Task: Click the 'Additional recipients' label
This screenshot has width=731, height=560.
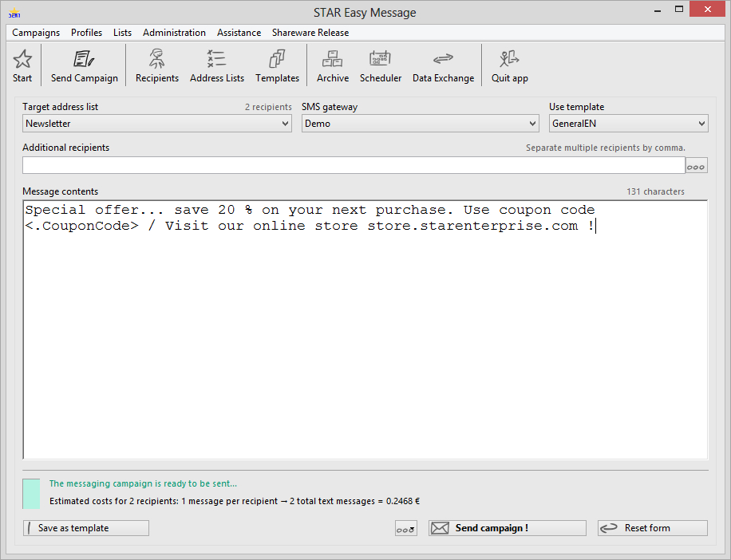Action: (65, 148)
